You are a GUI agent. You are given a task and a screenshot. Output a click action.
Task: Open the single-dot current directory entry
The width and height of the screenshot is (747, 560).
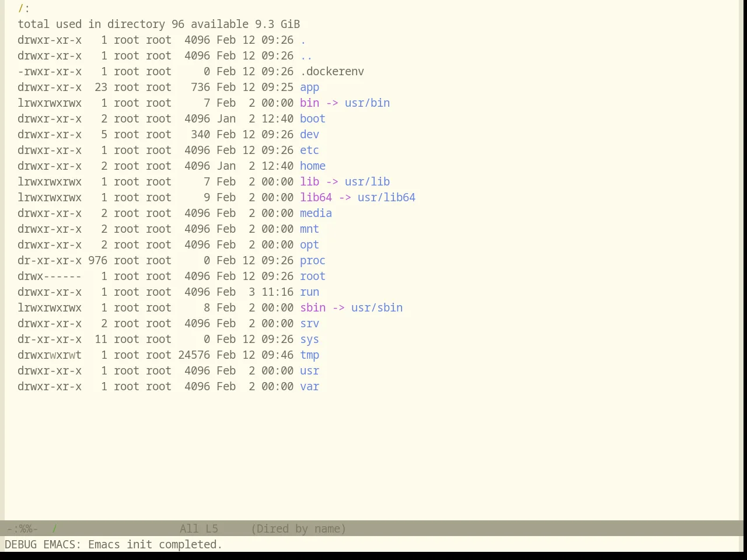tap(303, 40)
